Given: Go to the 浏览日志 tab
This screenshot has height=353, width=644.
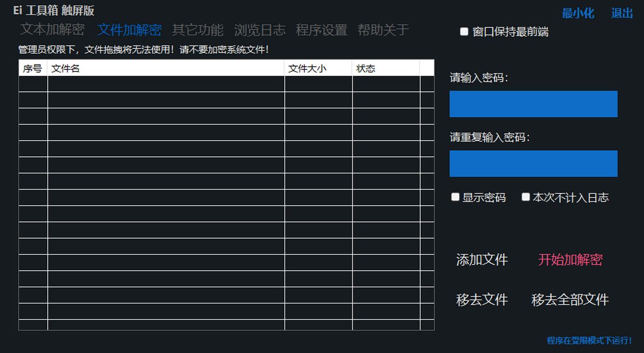Looking at the screenshot, I should click(x=260, y=30).
